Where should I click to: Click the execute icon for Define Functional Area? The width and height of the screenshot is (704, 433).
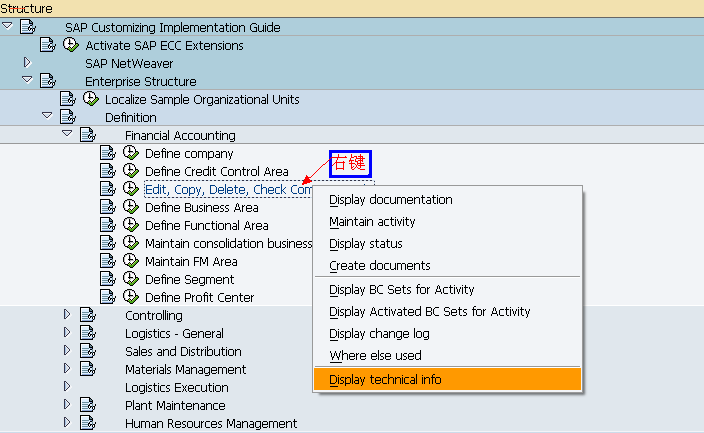click(x=131, y=225)
